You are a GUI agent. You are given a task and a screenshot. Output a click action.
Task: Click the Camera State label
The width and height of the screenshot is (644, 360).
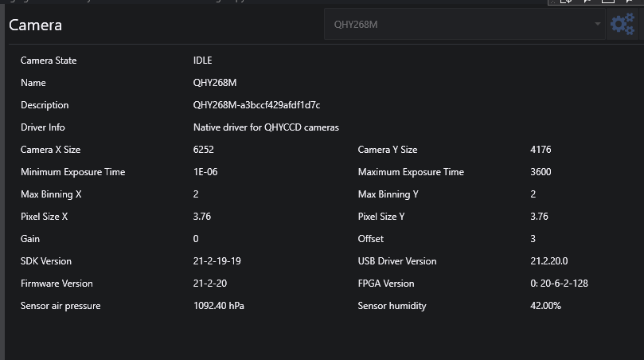49,61
